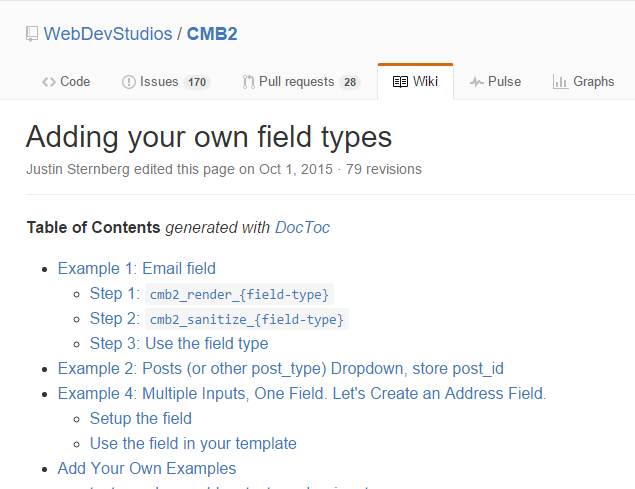Screen dimensions: 635x489
Task: Jump to Use the field in your template
Action: (193, 444)
